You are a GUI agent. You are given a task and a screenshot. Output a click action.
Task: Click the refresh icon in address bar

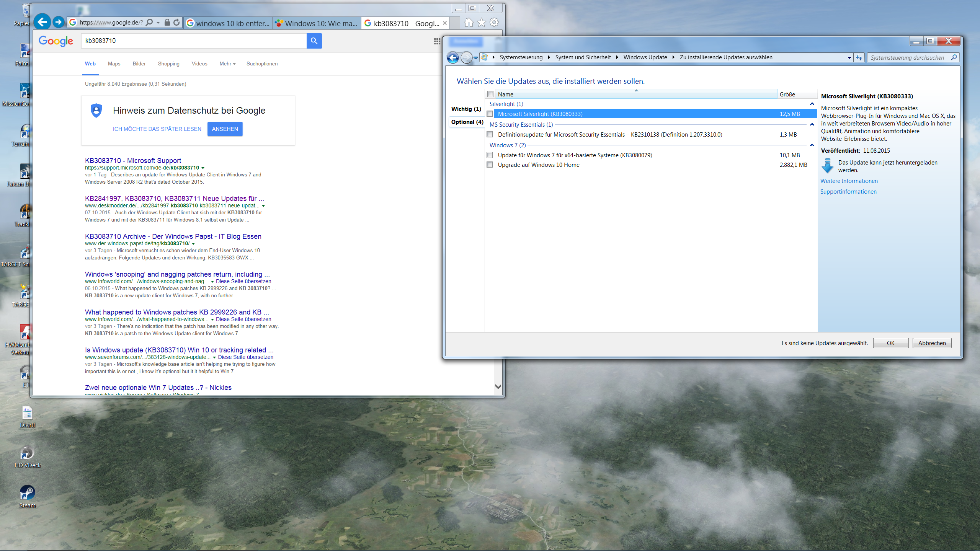(x=176, y=23)
